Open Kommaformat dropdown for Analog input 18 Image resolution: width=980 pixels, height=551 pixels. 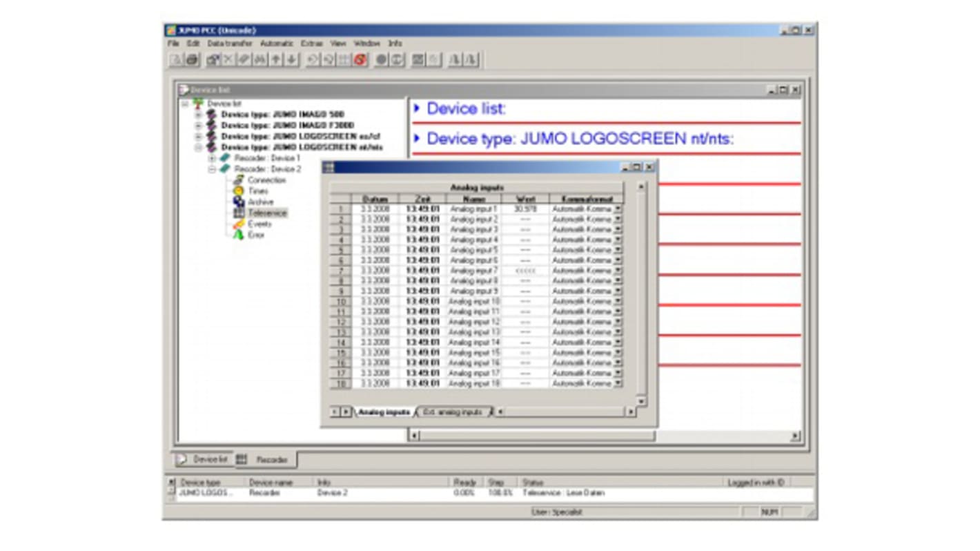(x=618, y=383)
